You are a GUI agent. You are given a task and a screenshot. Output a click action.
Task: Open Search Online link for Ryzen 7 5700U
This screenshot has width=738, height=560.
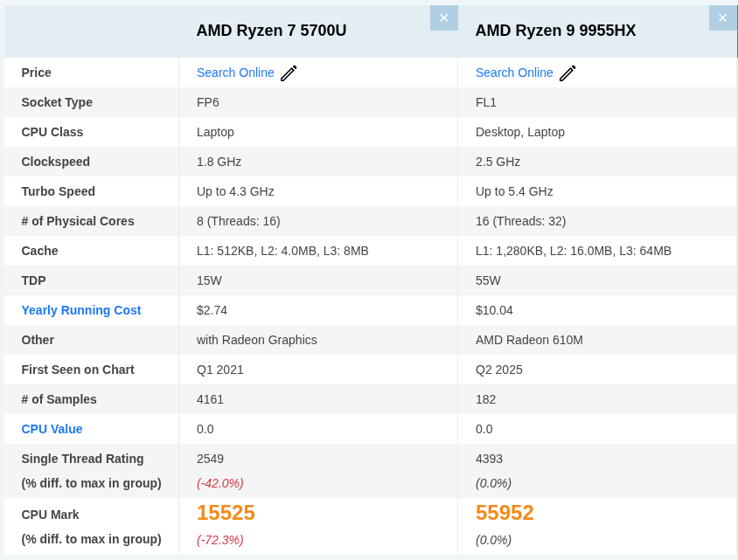click(235, 73)
